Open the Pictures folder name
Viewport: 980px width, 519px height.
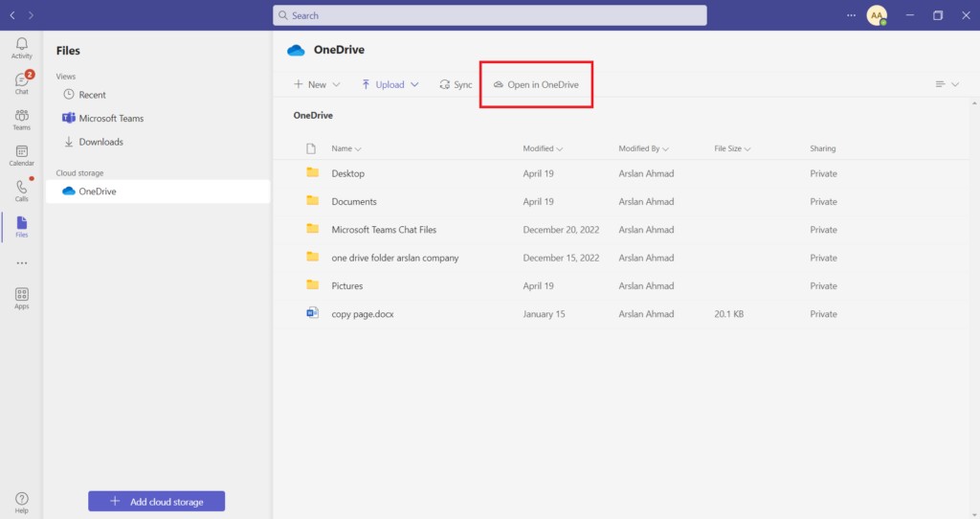[x=346, y=285]
